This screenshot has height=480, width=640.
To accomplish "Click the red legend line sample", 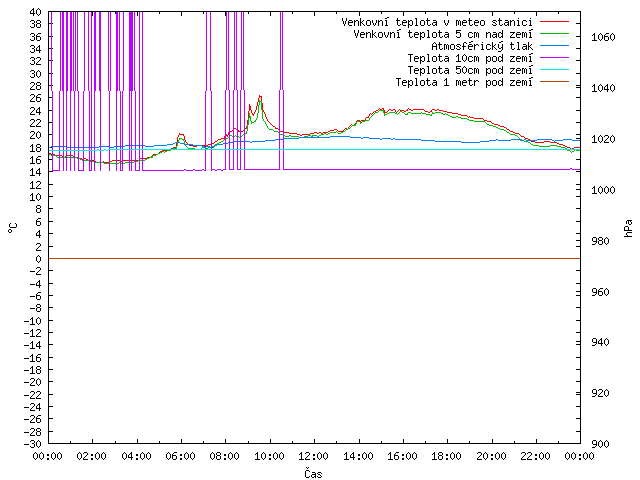I will (554, 22).
